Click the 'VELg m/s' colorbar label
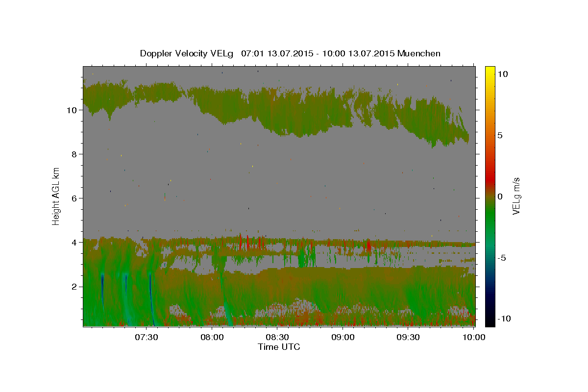 [x=516, y=196]
